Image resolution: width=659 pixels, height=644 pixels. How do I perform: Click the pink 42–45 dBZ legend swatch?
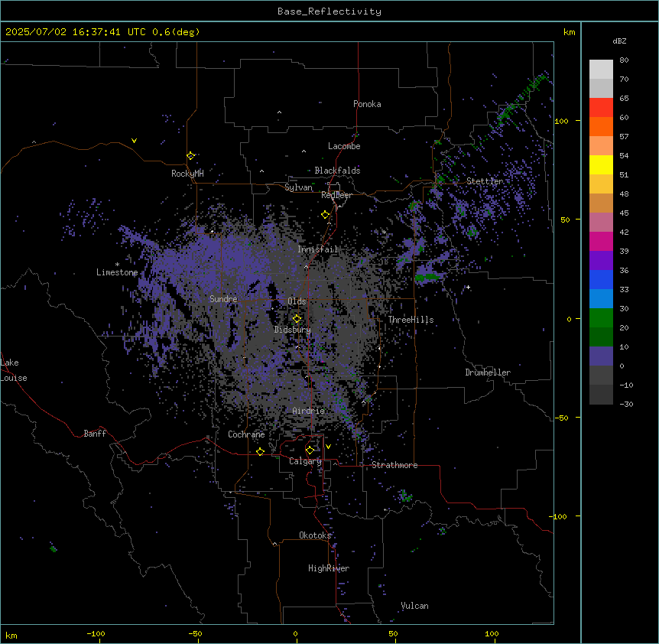click(x=601, y=223)
